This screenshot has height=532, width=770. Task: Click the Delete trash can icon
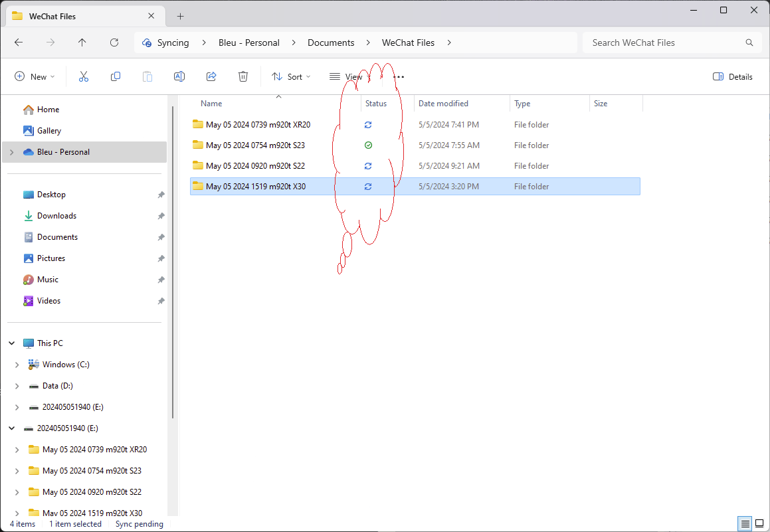click(x=243, y=76)
